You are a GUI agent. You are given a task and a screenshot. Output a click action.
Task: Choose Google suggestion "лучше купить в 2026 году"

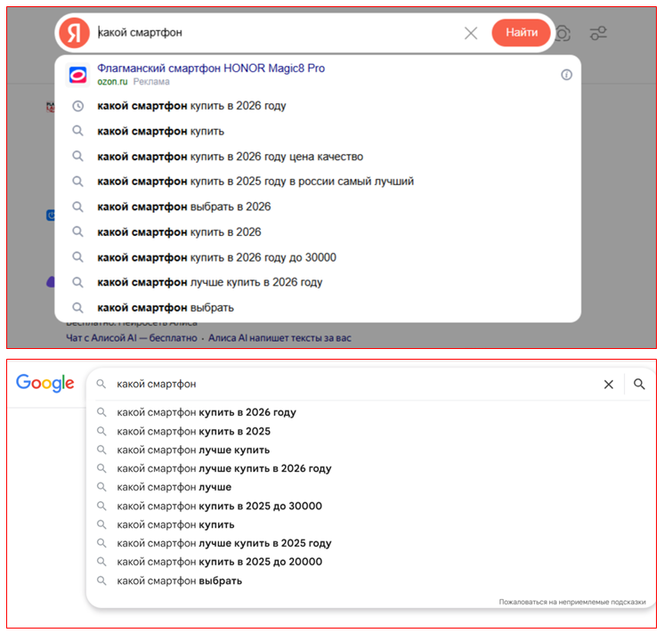(x=223, y=468)
